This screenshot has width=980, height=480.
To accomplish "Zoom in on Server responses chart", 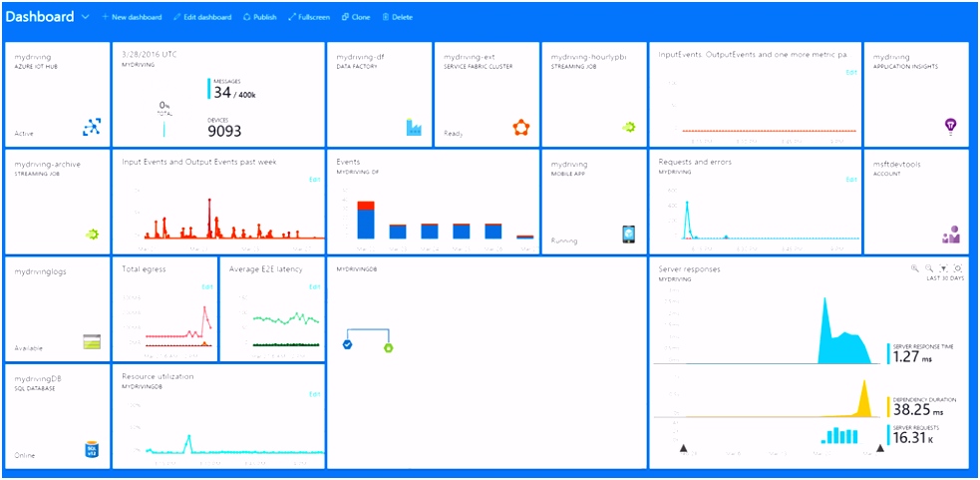I will point(915,267).
